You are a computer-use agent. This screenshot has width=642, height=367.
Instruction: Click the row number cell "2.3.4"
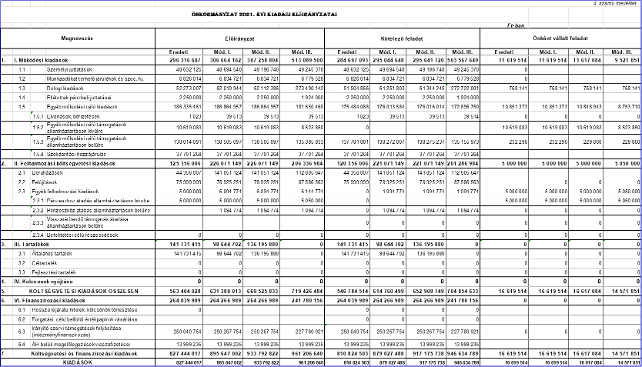(x=37, y=235)
